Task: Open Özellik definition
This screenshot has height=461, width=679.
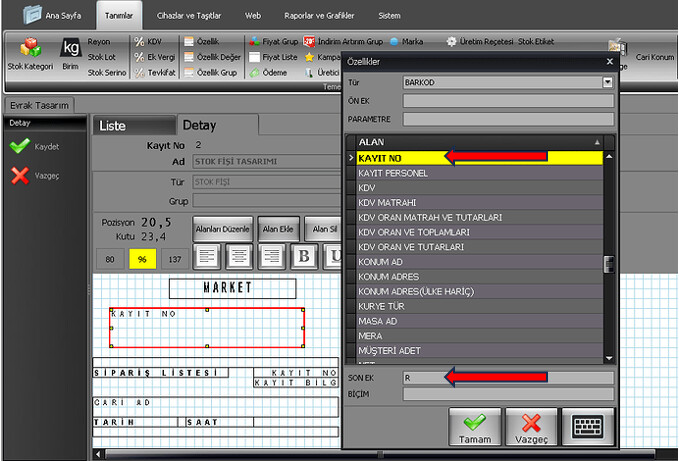Action: 201,42
